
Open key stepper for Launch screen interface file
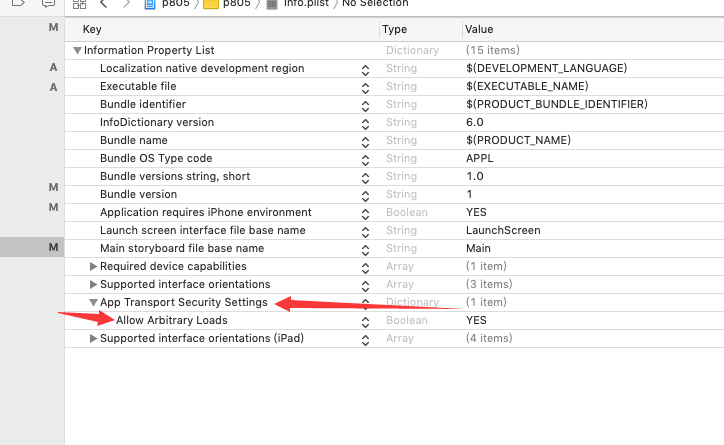(x=365, y=232)
